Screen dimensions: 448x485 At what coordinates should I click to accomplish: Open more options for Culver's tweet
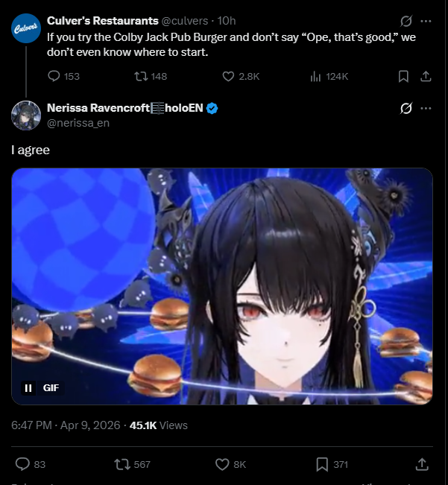click(x=426, y=21)
